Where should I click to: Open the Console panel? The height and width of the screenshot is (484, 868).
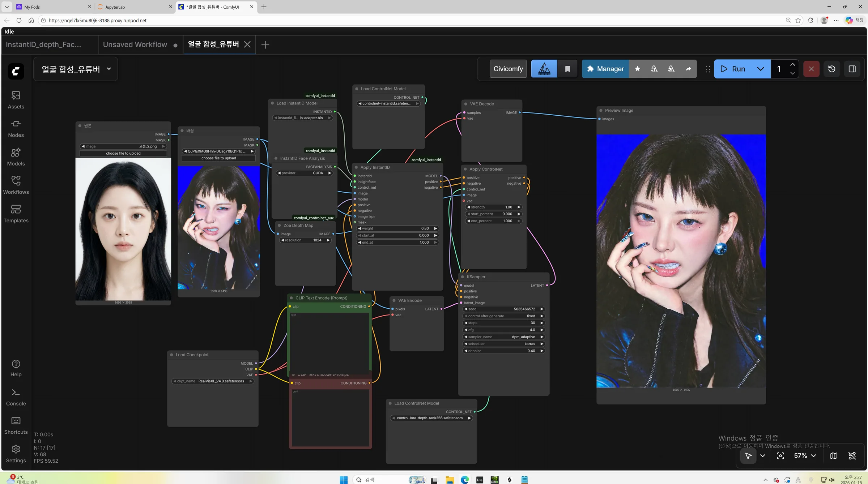[x=16, y=397]
